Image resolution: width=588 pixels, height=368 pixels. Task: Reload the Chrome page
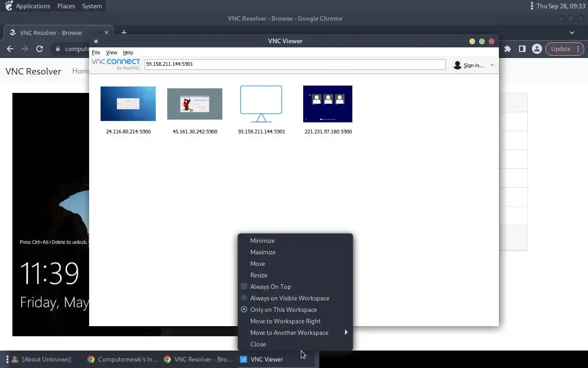pos(40,49)
